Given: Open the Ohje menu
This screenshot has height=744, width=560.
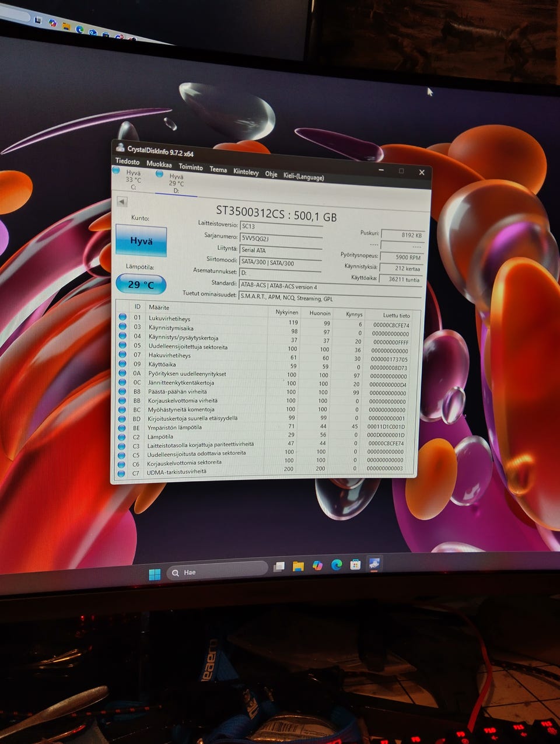Looking at the screenshot, I should pos(271,174).
